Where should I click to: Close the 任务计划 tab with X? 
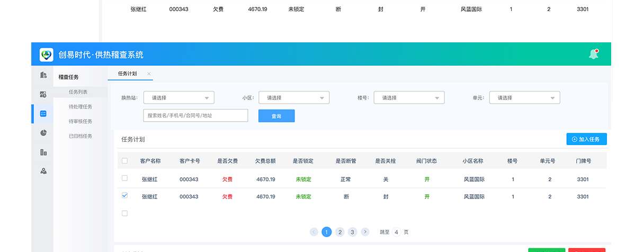click(149, 74)
